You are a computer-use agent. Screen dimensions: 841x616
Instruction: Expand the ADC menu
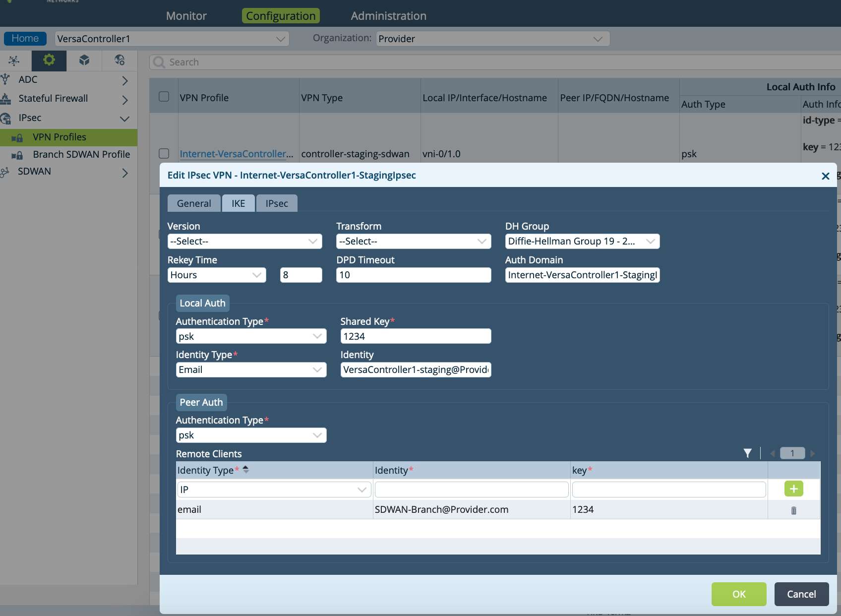[125, 80]
